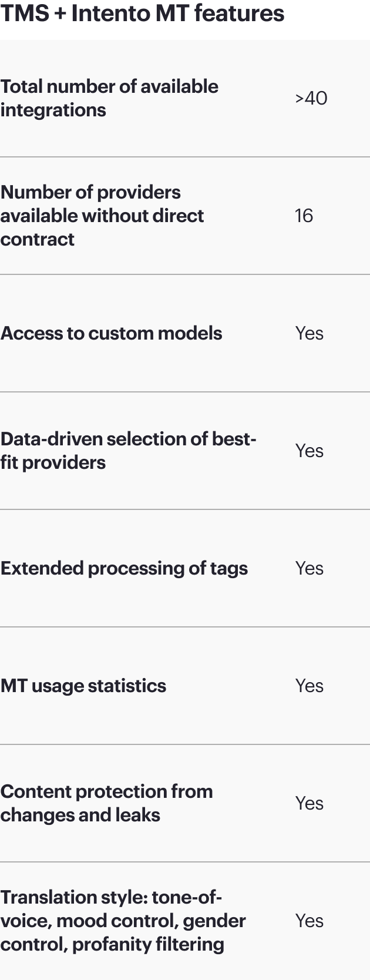Click 'fit providers' text line
Image resolution: width=370 pixels, height=980 pixels.
point(53,462)
